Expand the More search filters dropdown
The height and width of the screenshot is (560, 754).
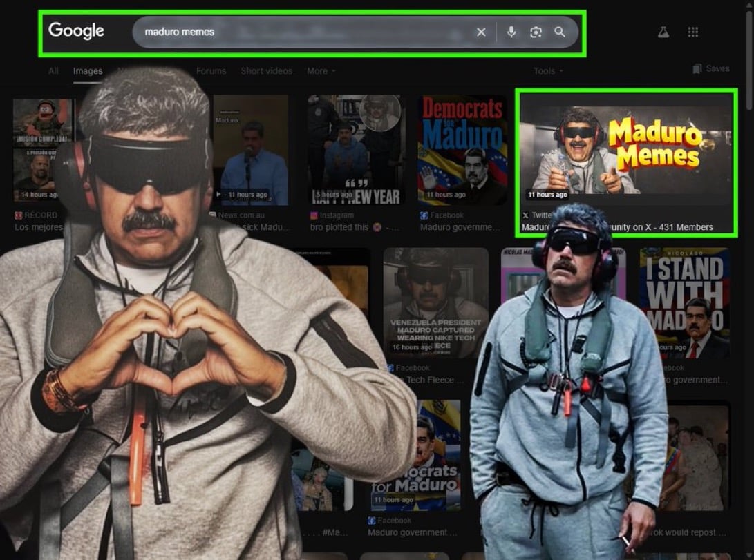click(321, 71)
